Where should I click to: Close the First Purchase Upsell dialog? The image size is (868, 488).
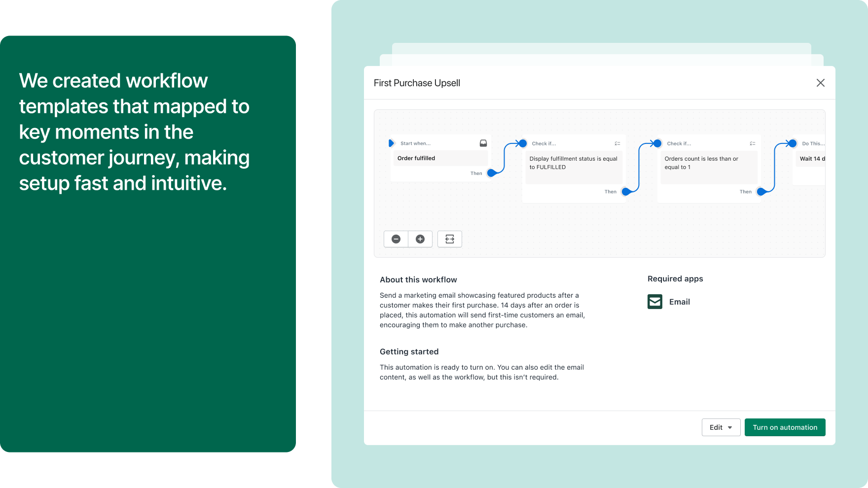(820, 83)
